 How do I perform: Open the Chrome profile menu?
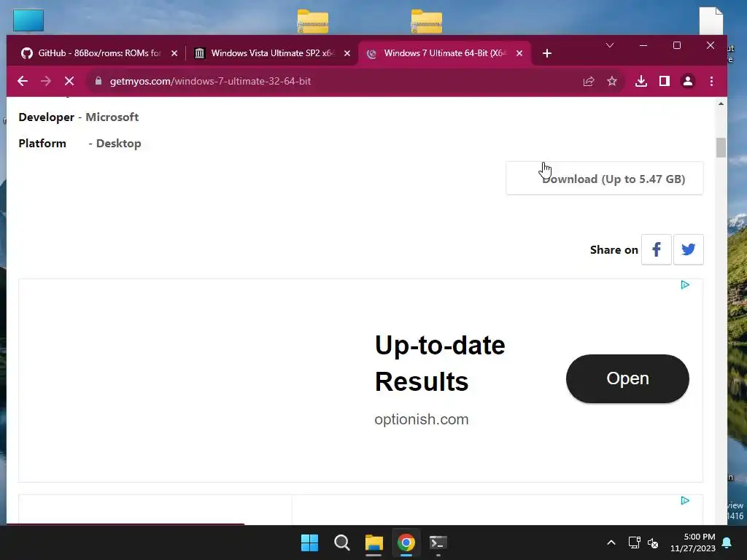[x=687, y=82]
